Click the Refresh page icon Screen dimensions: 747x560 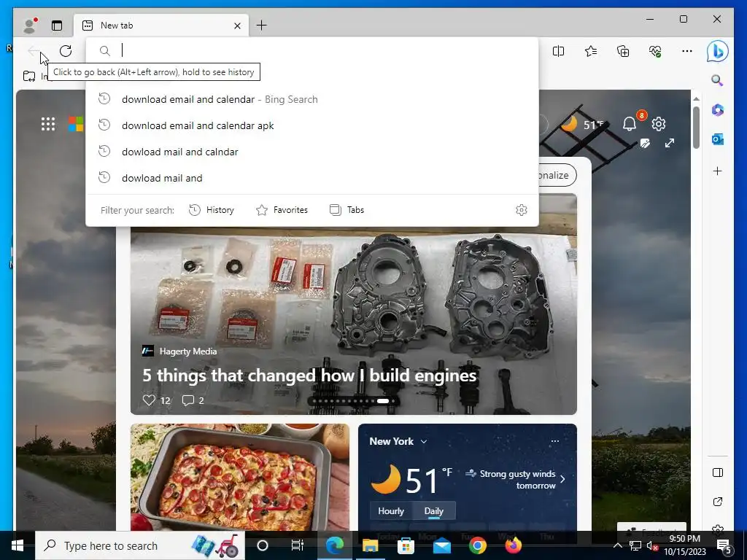click(66, 51)
